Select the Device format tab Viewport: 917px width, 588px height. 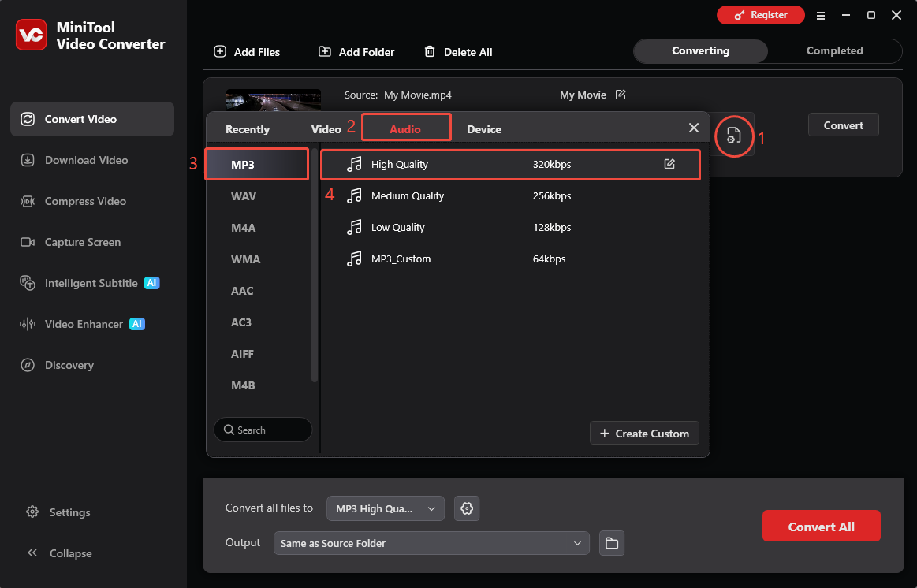point(483,129)
